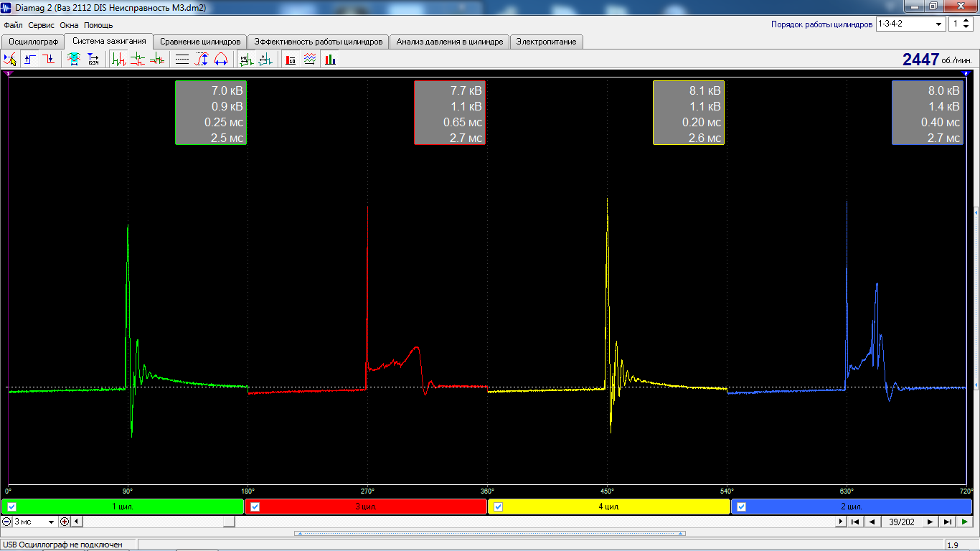
Task: Open the Сервис menu
Action: tap(42, 25)
